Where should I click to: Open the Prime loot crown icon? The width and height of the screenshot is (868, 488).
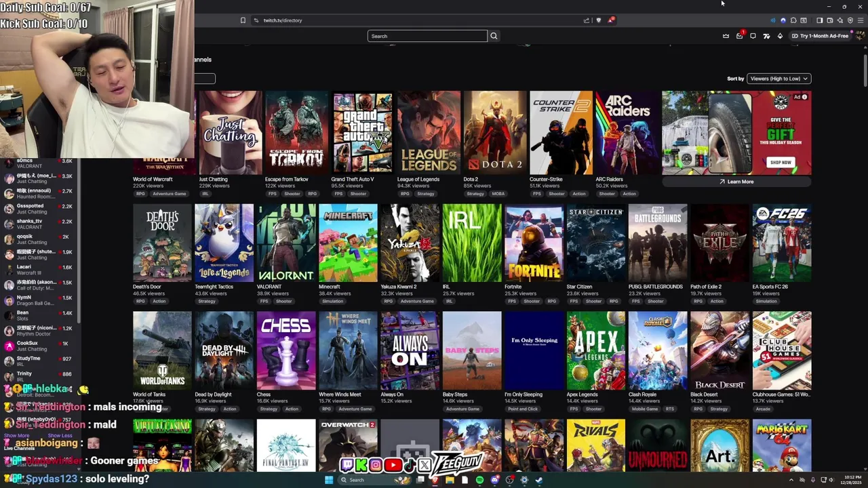[x=726, y=36]
